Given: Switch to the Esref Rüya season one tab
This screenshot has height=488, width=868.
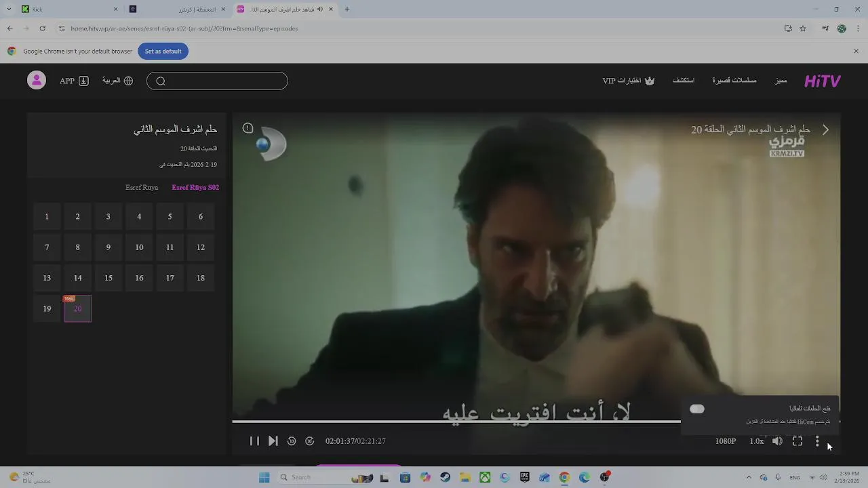Looking at the screenshot, I should (x=142, y=187).
